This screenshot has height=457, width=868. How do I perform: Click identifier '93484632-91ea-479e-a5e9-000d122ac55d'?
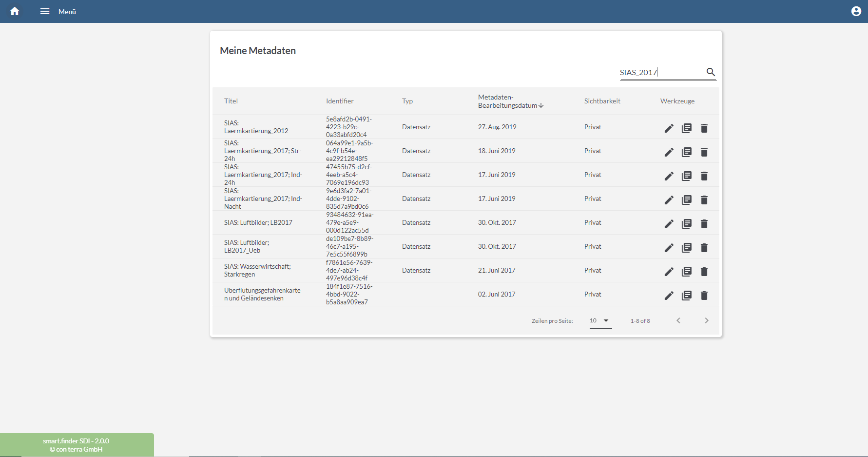point(350,222)
